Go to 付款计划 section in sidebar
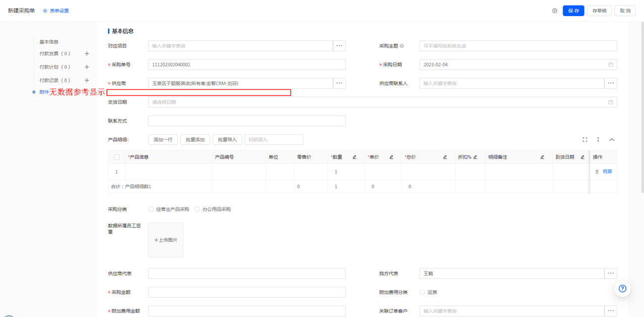Image resolution: width=644 pixels, height=317 pixels. (55, 67)
